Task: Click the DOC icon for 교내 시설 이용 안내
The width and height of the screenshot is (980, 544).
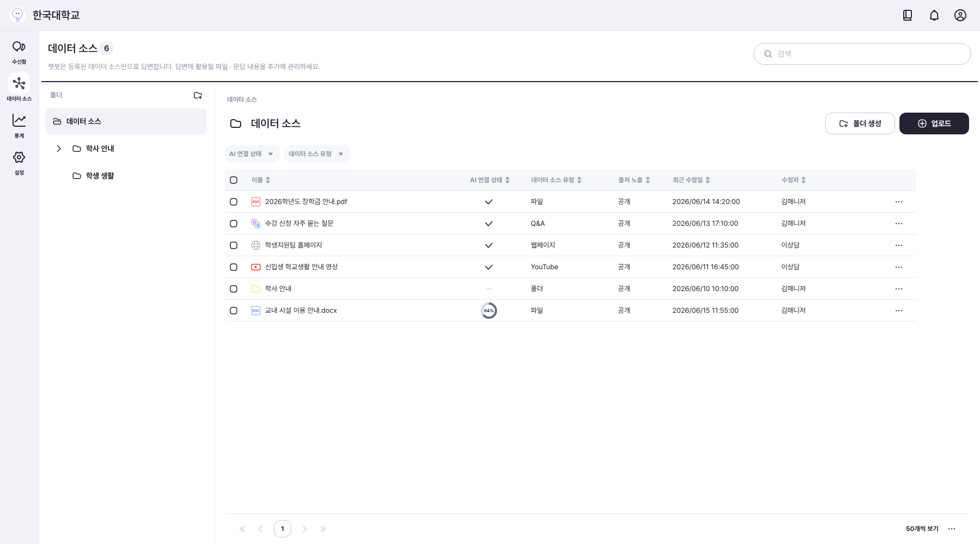Action: pyautogui.click(x=256, y=311)
